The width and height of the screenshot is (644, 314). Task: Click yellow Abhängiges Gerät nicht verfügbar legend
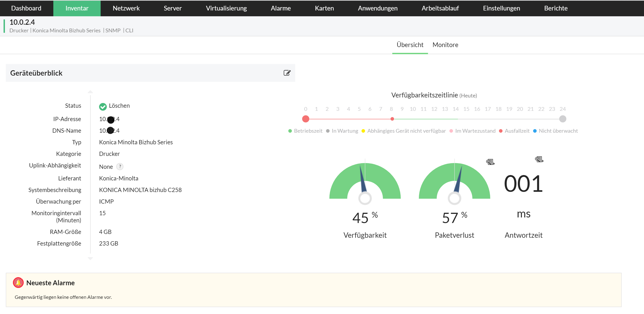tap(403, 131)
